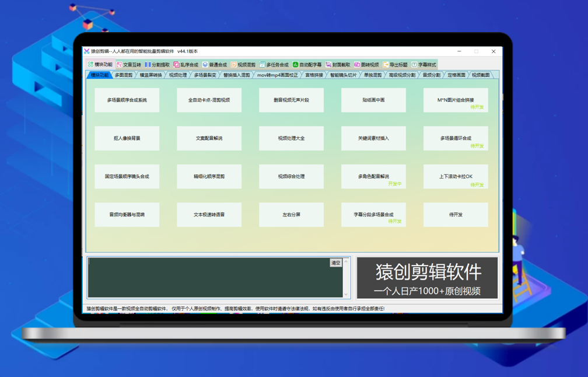Open the 左右分屏 module
Viewport: 588px width, 377px height.
tap(292, 215)
